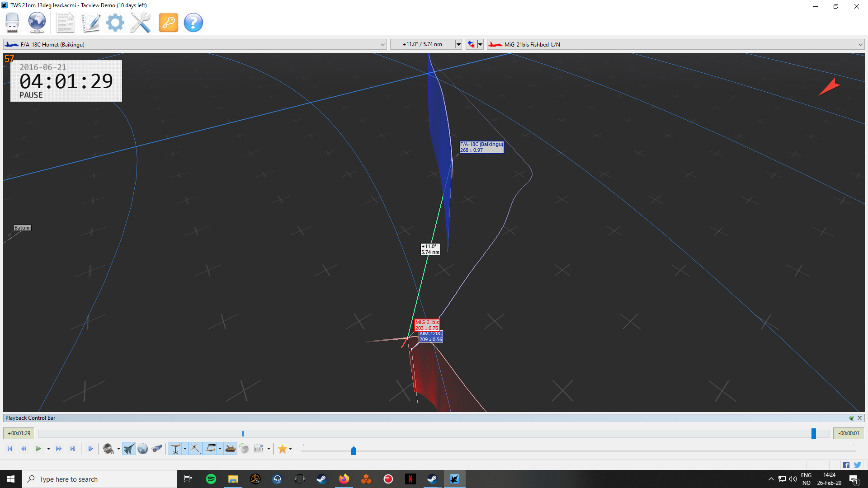Open the wrench and screwdriver tools icon
The height and width of the screenshot is (488, 868).
tap(140, 23)
